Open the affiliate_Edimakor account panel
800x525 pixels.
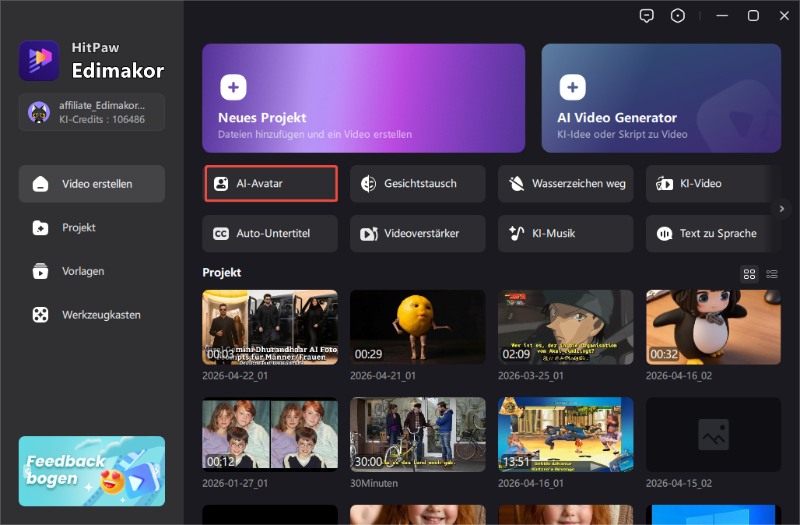point(92,112)
